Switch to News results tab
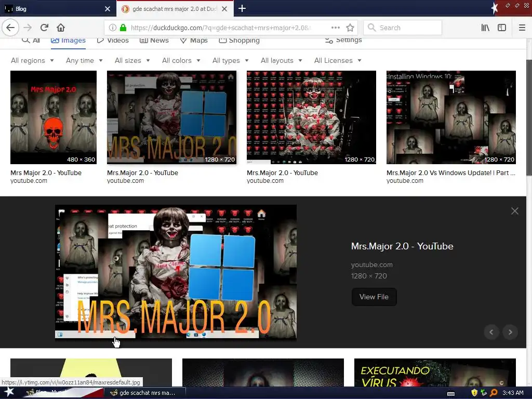532x399 pixels. coord(154,41)
